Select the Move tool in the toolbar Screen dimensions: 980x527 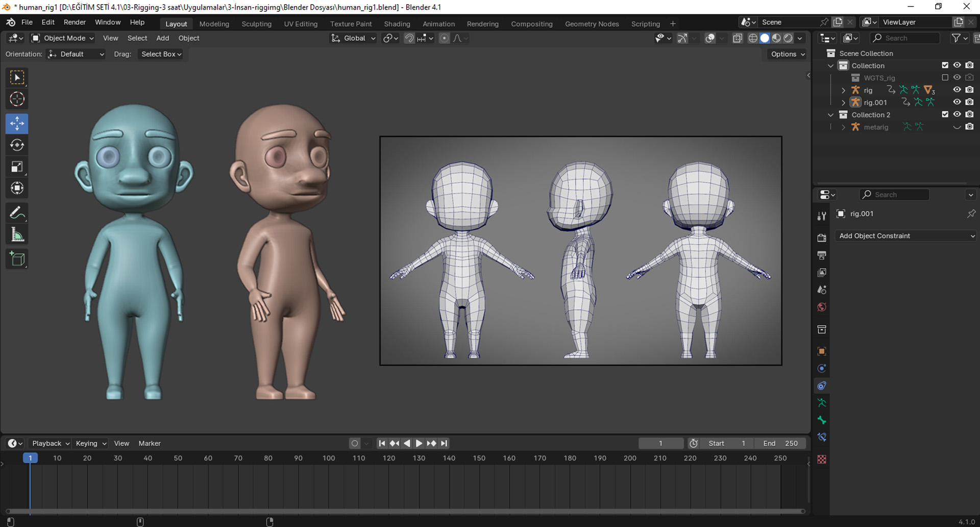click(17, 123)
